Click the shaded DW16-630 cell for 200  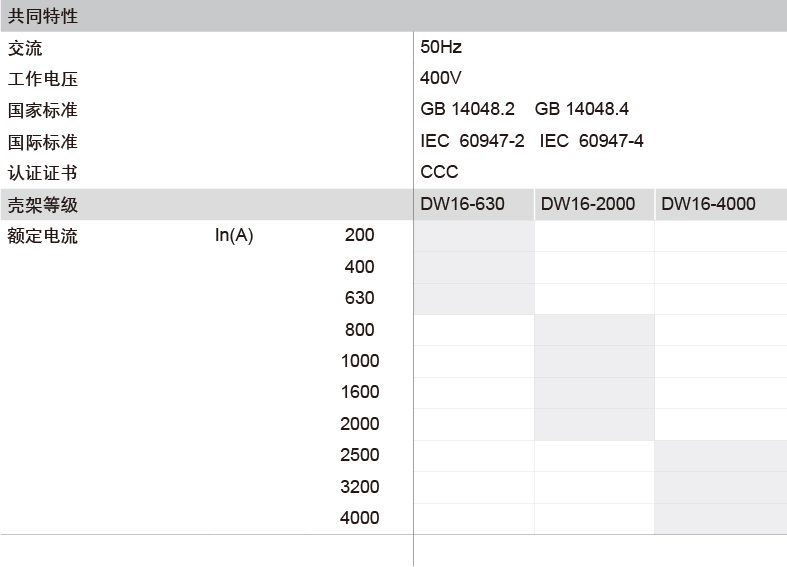tap(474, 236)
